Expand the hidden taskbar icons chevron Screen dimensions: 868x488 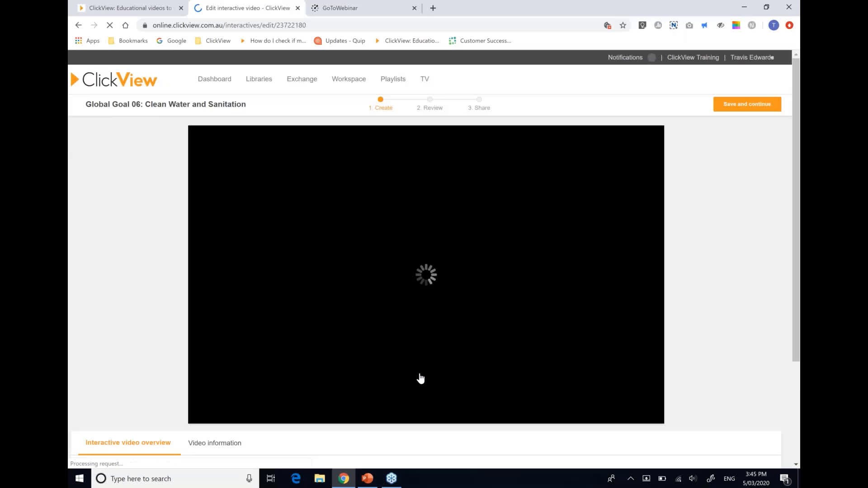coord(631,479)
